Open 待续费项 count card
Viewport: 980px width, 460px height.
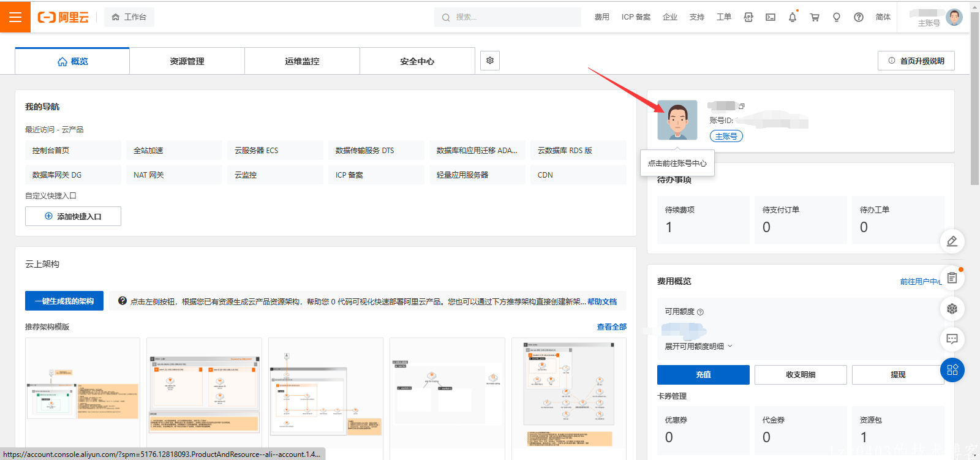pos(703,220)
